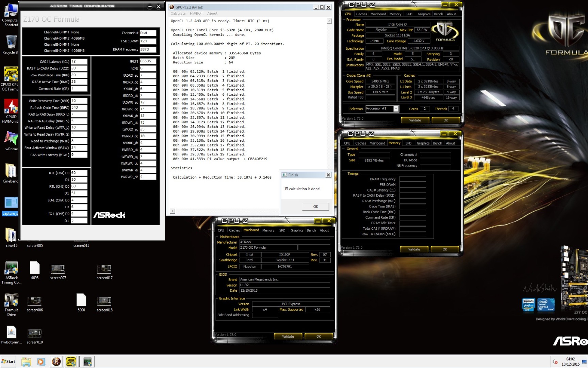Expand the Processor #1 selection dropdown
The height and width of the screenshot is (368, 588).
coord(396,109)
